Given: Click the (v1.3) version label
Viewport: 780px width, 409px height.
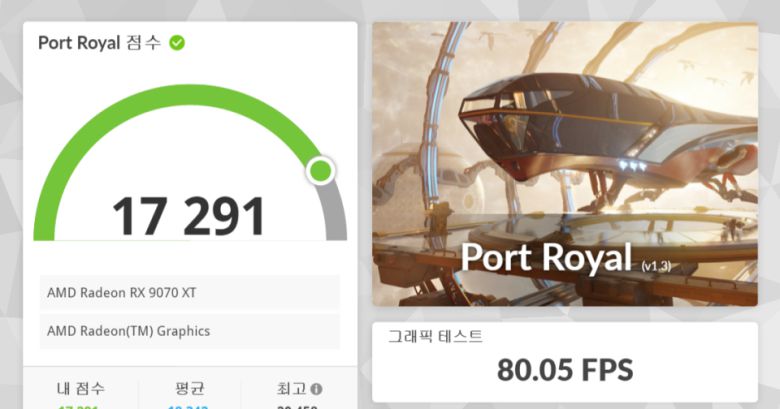Looking at the screenshot, I should [656, 266].
